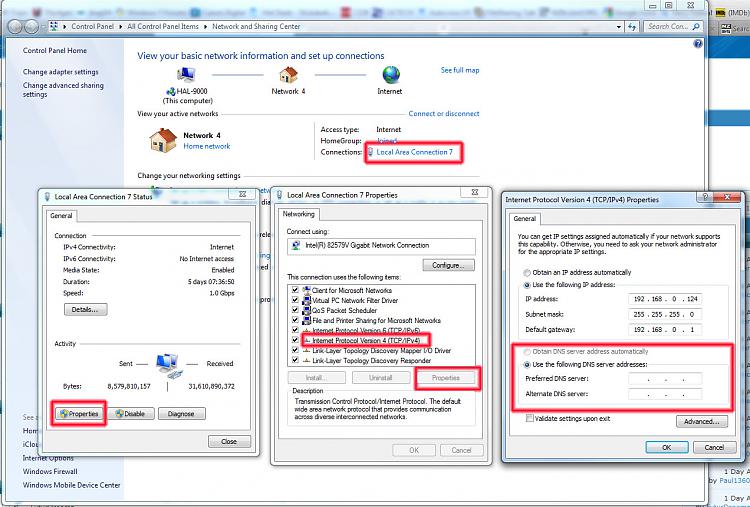Screen dimensions: 750x507
Task: Click Properties button in Status dialog
Action: pyautogui.click(x=79, y=414)
